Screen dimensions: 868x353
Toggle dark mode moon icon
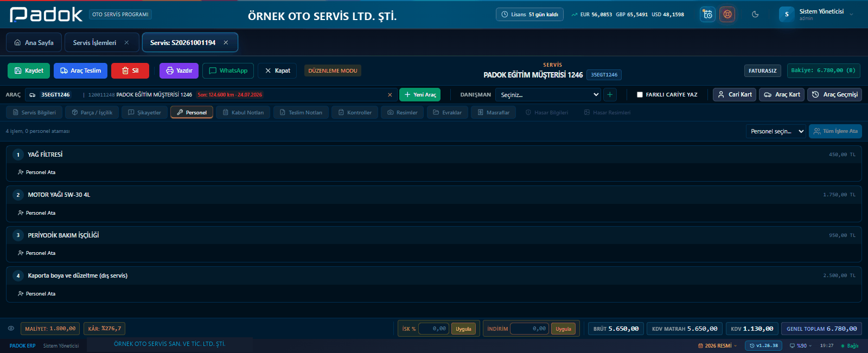(755, 14)
